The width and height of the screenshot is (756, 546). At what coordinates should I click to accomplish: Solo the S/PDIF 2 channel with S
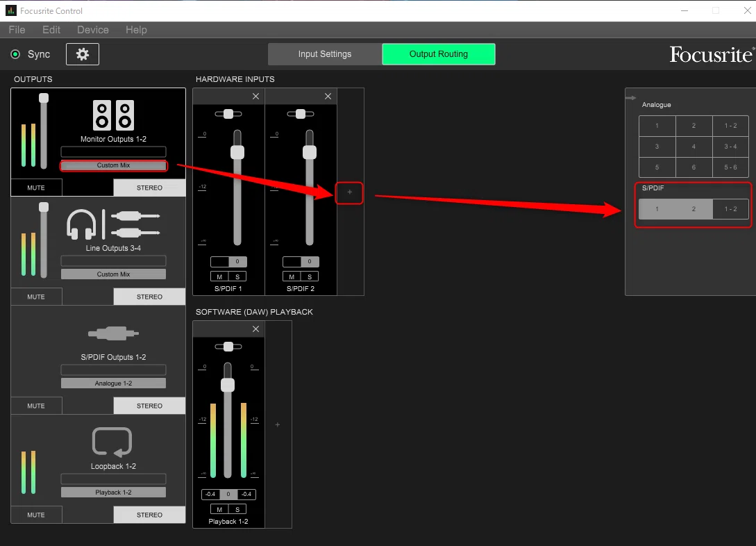point(310,276)
